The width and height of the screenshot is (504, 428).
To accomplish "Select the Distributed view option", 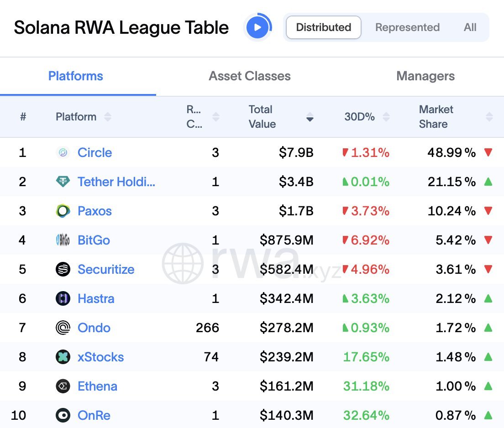I will (323, 27).
